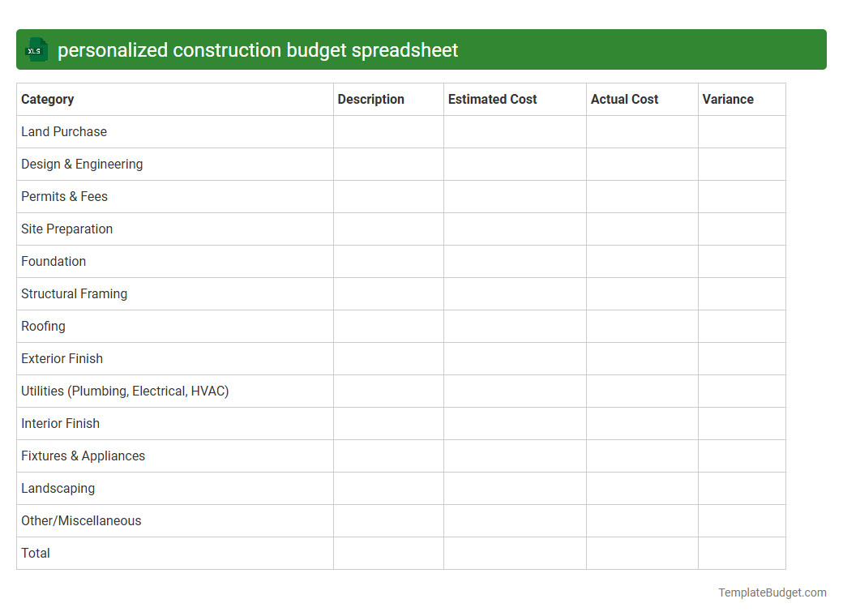Click the Land Purchase row label
The height and width of the screenshot is (616, 843).
coord(64,131)
